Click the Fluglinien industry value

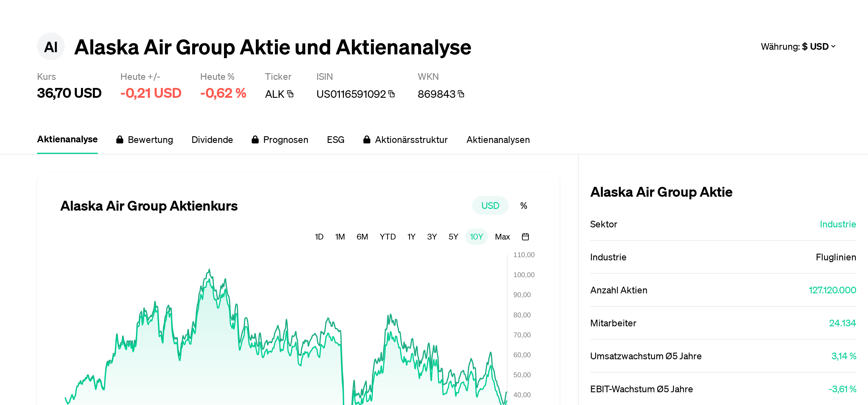coord(836,257)
